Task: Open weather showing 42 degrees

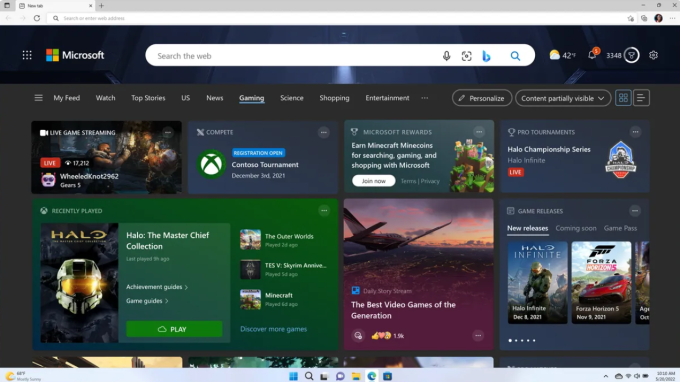Action: coord(562,55)
